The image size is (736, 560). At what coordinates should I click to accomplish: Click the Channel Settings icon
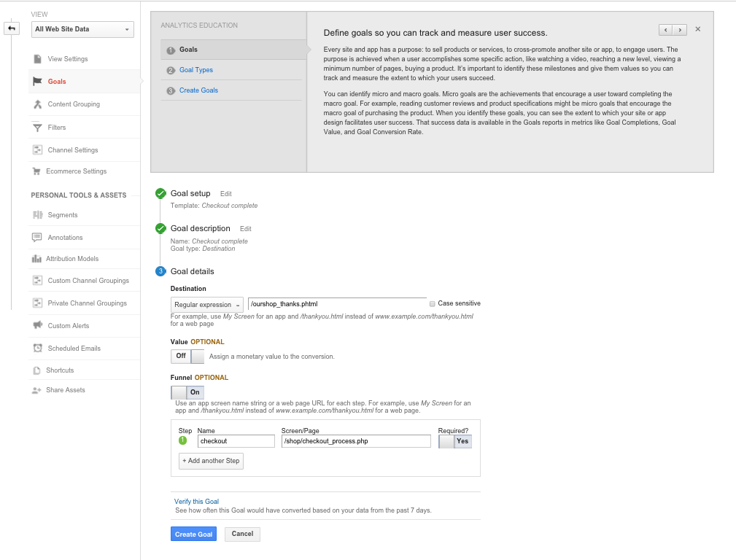coord(37,149)
